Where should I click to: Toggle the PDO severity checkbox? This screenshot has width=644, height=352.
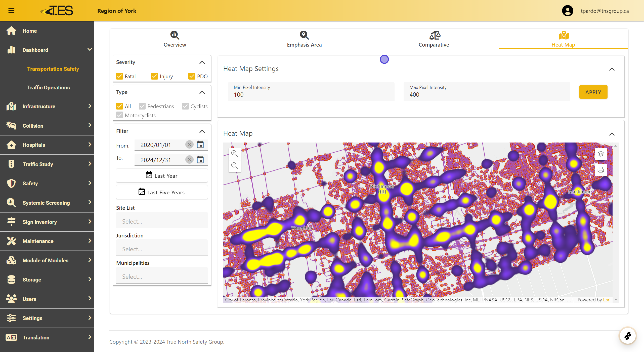[x=192, y=76]
